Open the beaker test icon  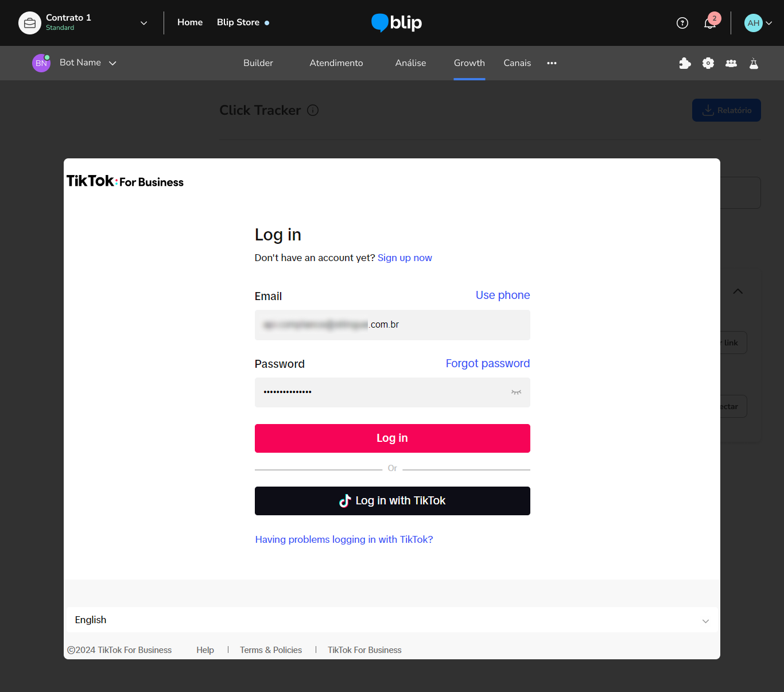pos(754,63)
